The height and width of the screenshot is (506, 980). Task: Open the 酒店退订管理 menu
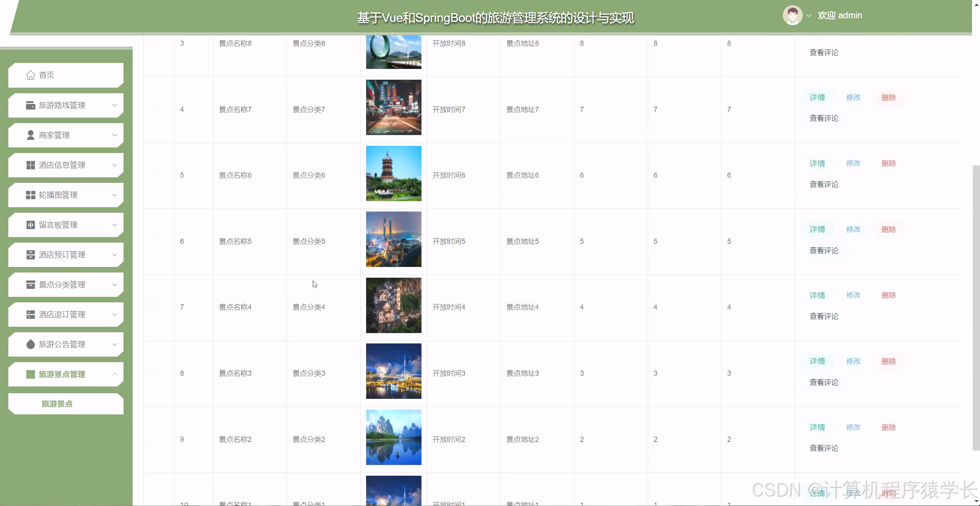click(66, 314)
